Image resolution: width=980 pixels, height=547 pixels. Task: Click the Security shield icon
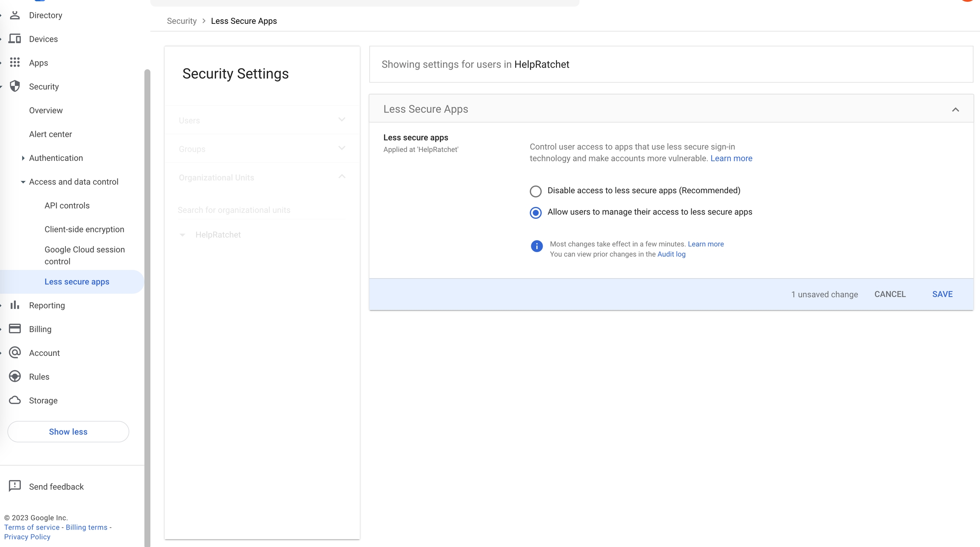(15, 86)
